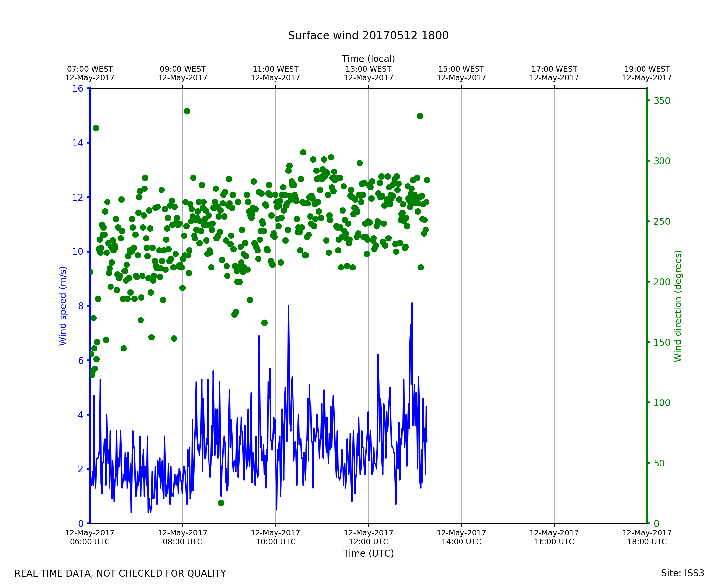
Task: Click the 'REAL-TIME DATA, NOT CHECKED FOR QUALITY' notice
Action: [x=120, y=573]
